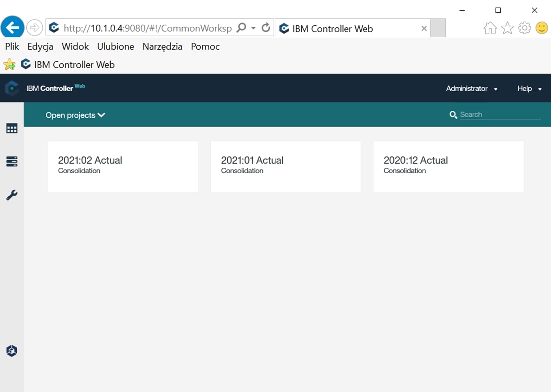Image resolution: width=551 pixels, height=392 pixels.
Task: Click the hexagon cube icon in sidebar
Action: point(12,351)
